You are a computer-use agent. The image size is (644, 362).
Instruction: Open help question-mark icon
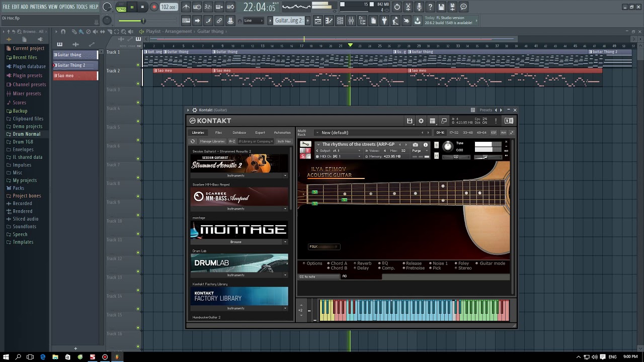(x=430, y=7)
